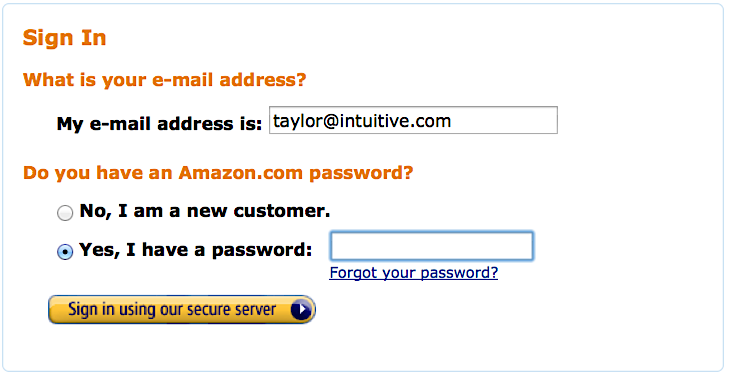Click the 'My e-mail address is:' label

coord(159,124)
